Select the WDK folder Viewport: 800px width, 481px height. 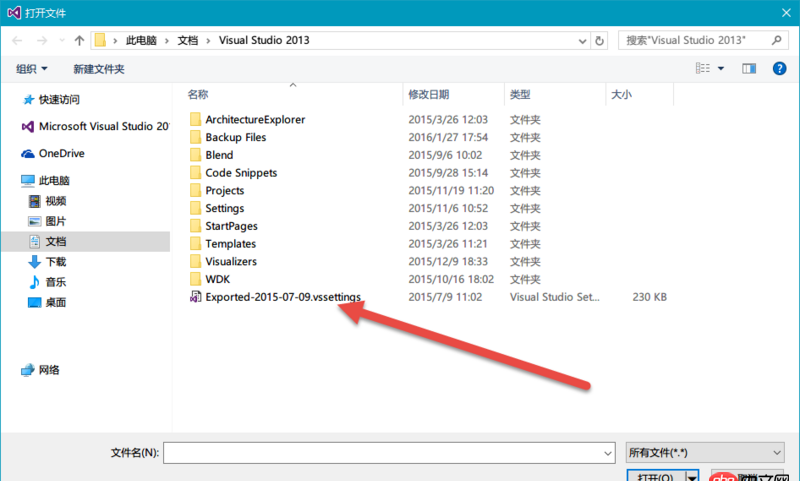pyautogui.click(x=218, y=279)
